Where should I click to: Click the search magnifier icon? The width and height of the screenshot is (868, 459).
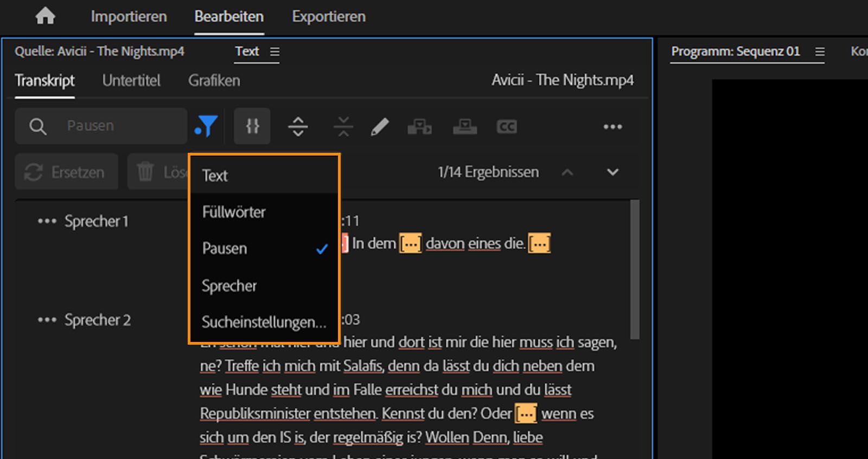click(37, 126)
